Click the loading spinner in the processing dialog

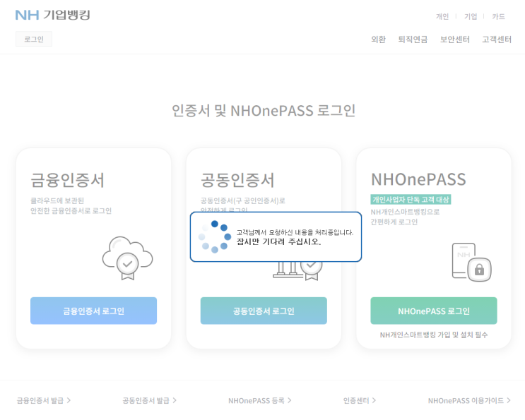[x=215, y=236]
